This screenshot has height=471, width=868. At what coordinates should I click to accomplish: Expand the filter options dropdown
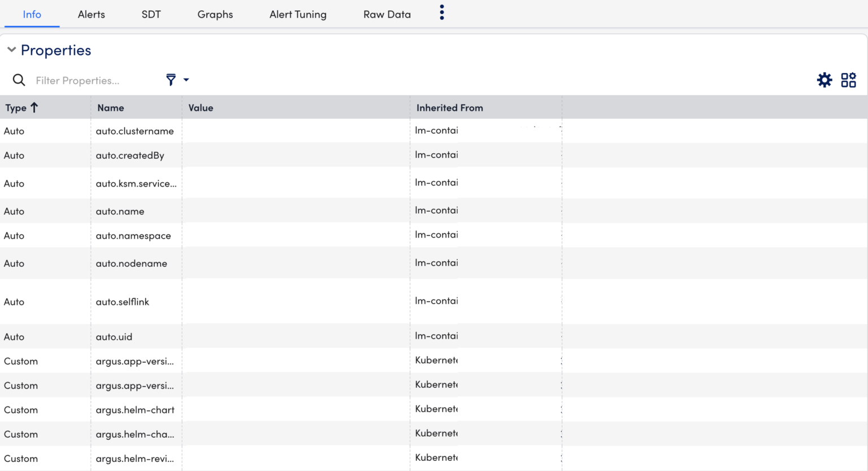click(x=185, y=80)
